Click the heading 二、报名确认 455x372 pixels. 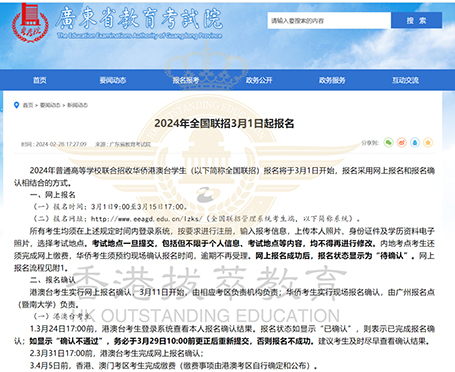[x=53, y=280]
